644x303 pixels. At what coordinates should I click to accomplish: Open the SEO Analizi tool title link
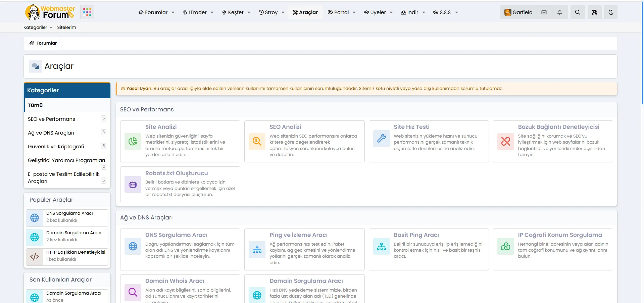coord(285,127)
